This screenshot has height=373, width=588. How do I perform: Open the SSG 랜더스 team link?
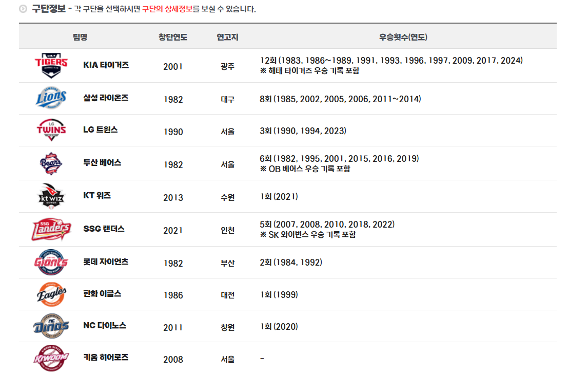[x=104, y=229]
